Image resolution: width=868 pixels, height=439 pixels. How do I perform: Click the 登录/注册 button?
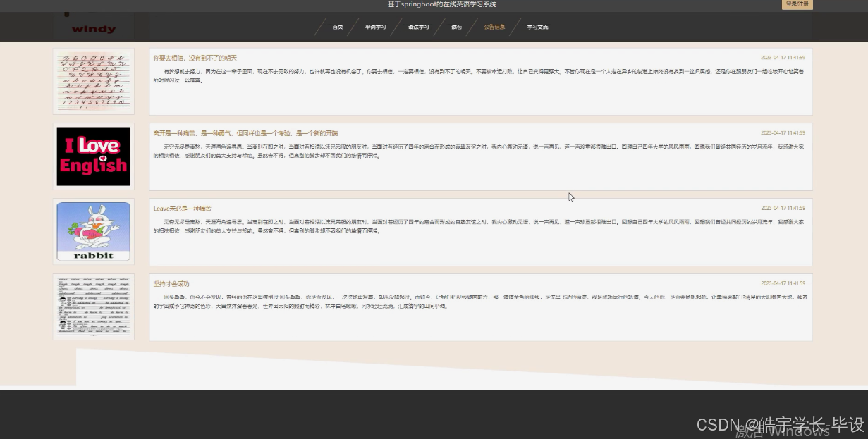(x=797, y=4)
